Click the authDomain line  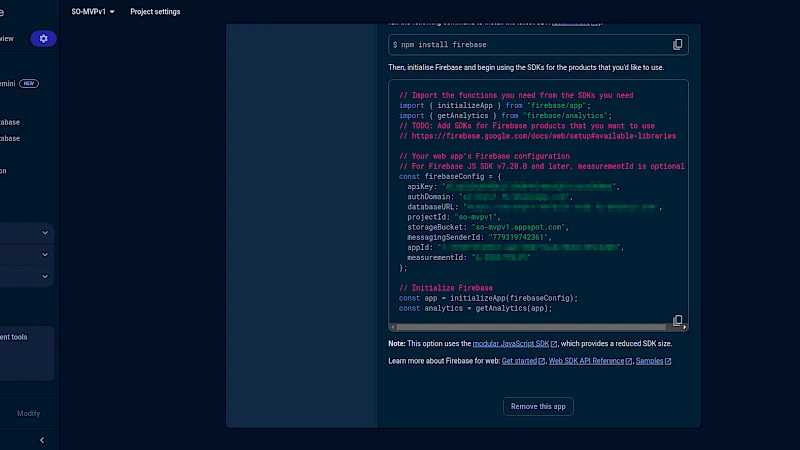(x=490, y=196)
